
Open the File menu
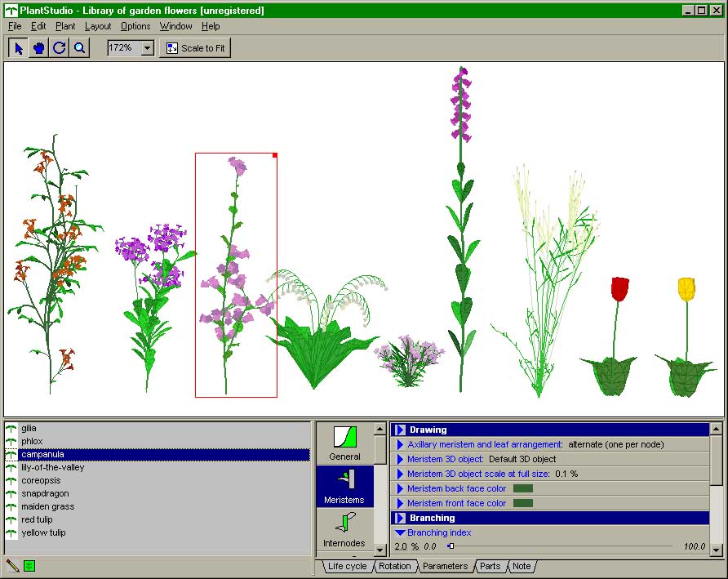15,26
